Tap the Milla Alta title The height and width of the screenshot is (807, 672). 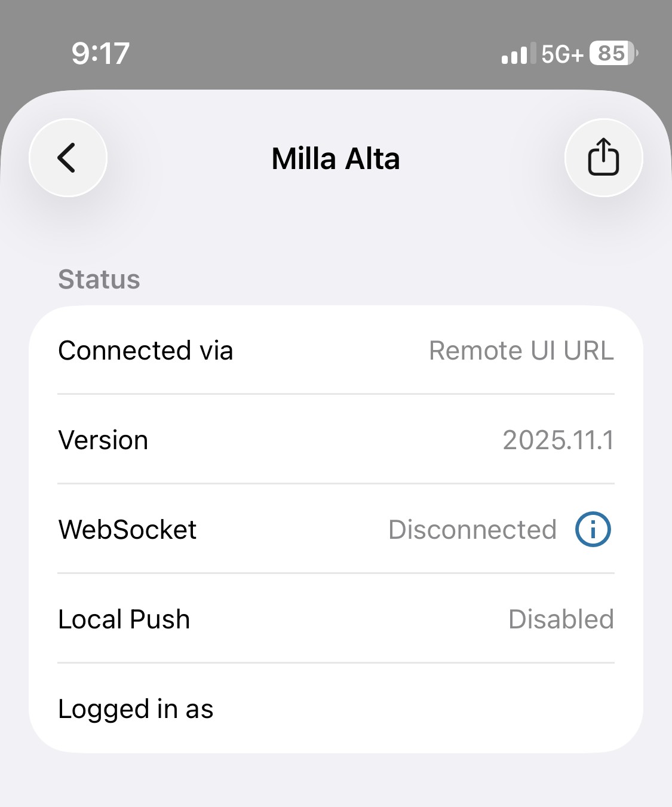coord(336,159)
